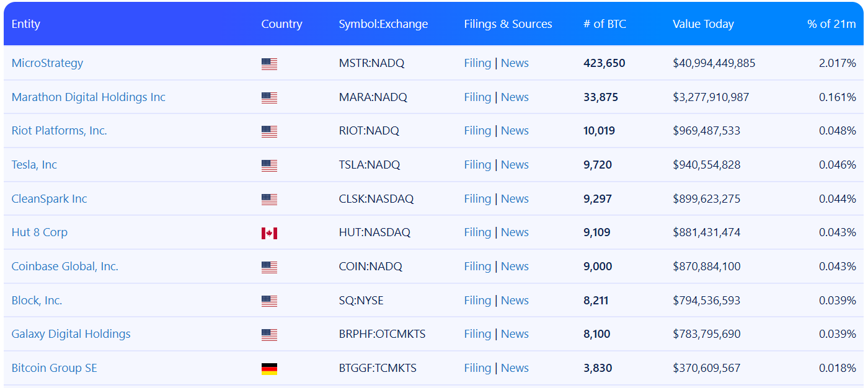Image resolution: width=868 pixels, height=388 pixels.
Task: Click the US flag in Block, Inc. row
Action: (269, 301)
